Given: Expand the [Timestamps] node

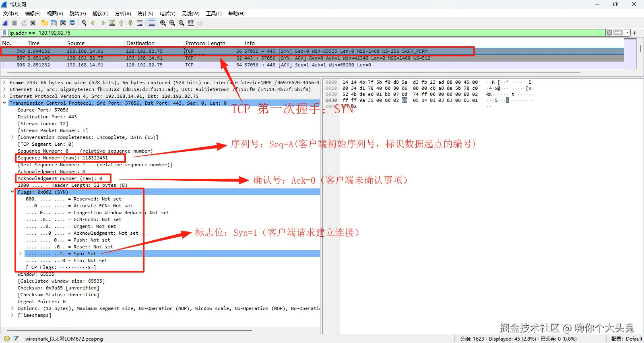Looking at the screenshot, I should [x=12, y=315].
